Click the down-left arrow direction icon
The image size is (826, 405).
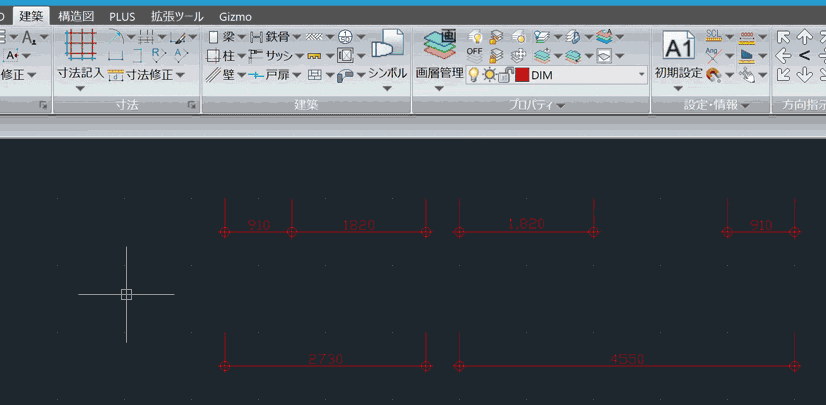click(x=784, y=75)
